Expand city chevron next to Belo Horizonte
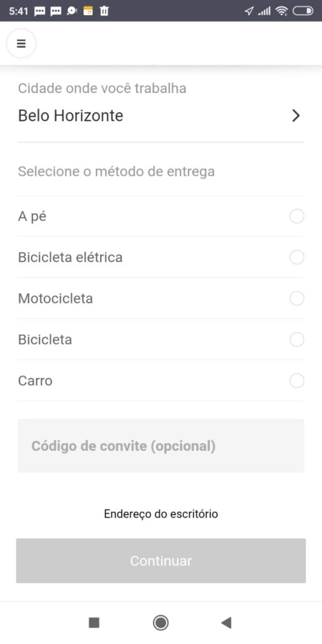The image size is (322, 644). tap(296, 116)
